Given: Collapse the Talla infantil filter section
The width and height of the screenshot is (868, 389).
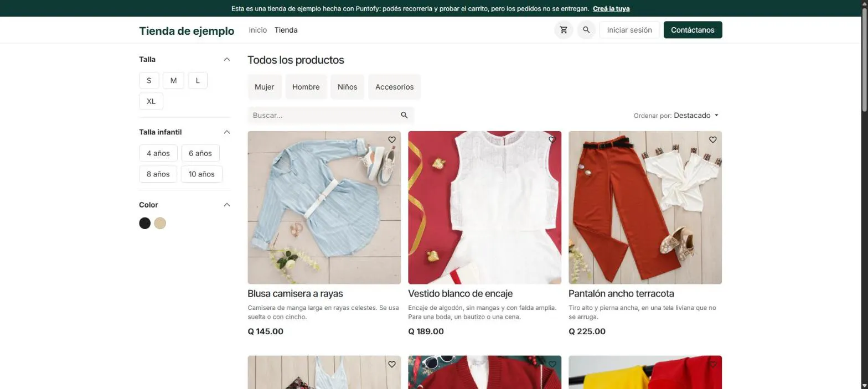Looking at the screenshot, I should 226,132.
